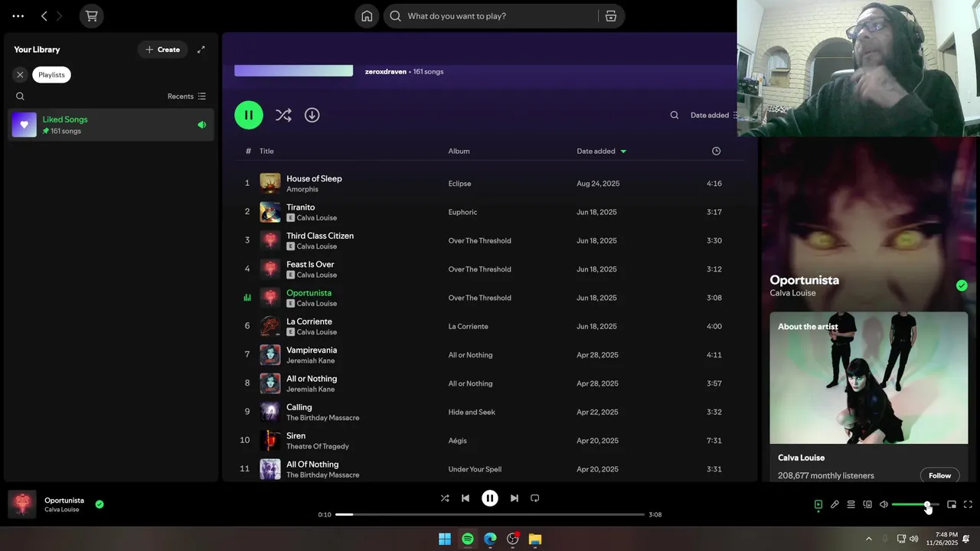Click the 'Calling' track cover art
This screenshot has height=551, width=980.
[x=269, y=412]
